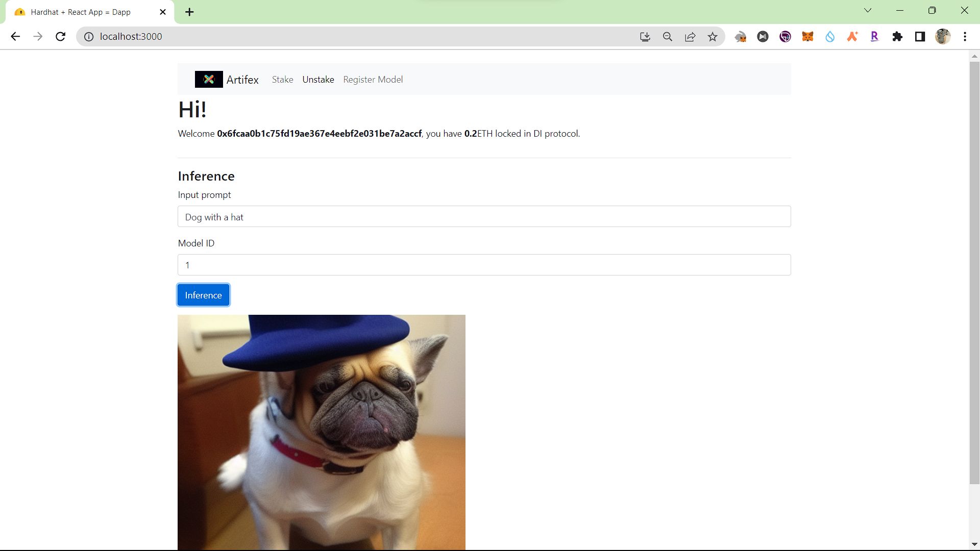The height and width of the screenshot is (551, 980).
Task: Click the browser back navigation arrow
Action: (x=15, y=36)
